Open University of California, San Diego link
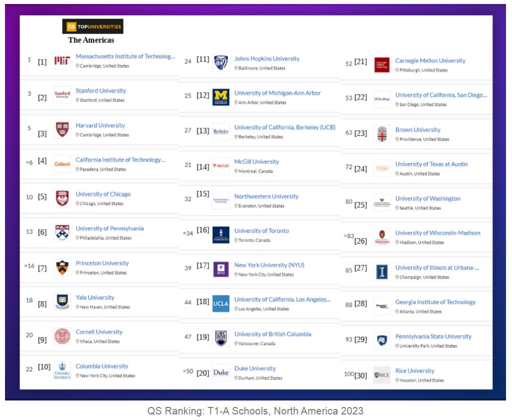Viewport: 512px width, 420px height. tap(441, 95)
